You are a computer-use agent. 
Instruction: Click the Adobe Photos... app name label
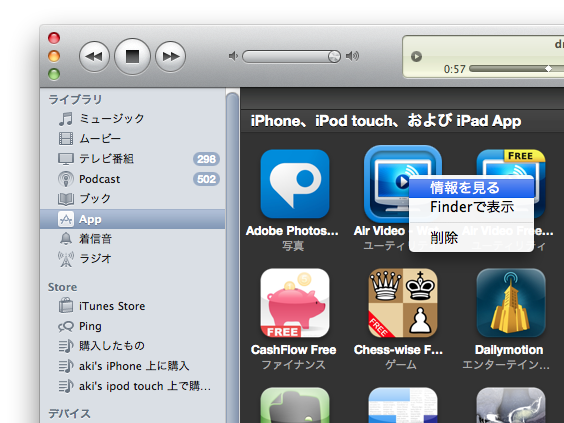point(292,231)
